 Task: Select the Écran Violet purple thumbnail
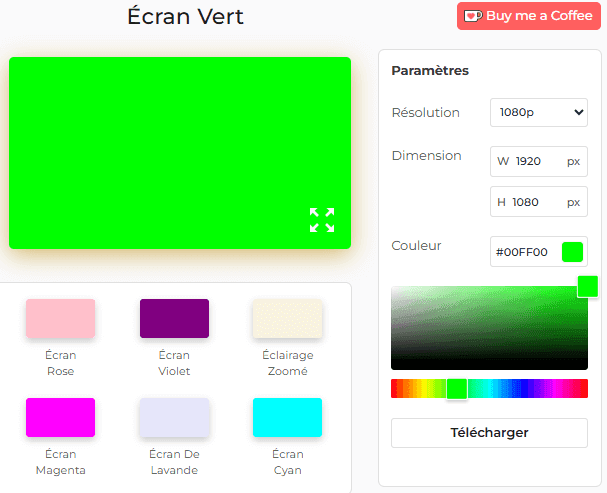coord(174,319)
